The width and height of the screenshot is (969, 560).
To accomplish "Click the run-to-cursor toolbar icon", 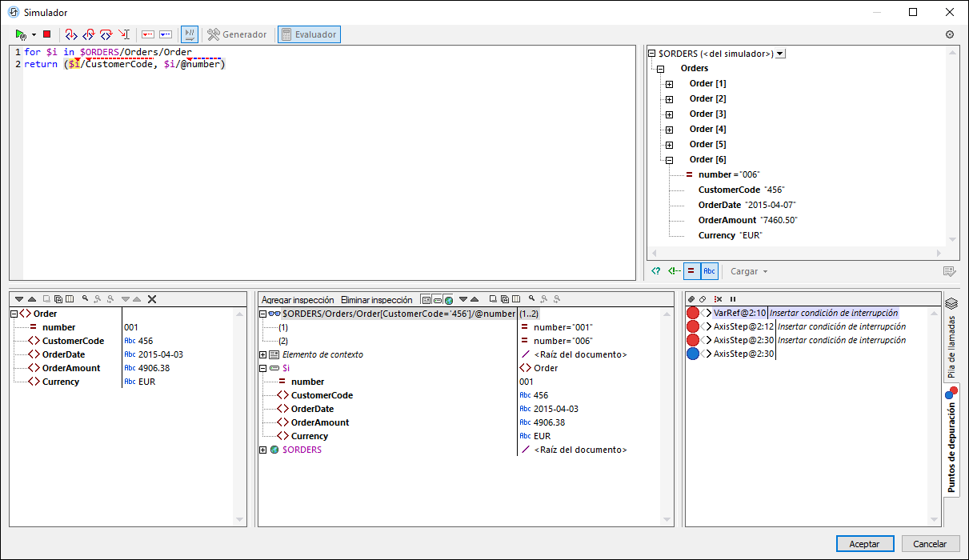I will point(124,34).
